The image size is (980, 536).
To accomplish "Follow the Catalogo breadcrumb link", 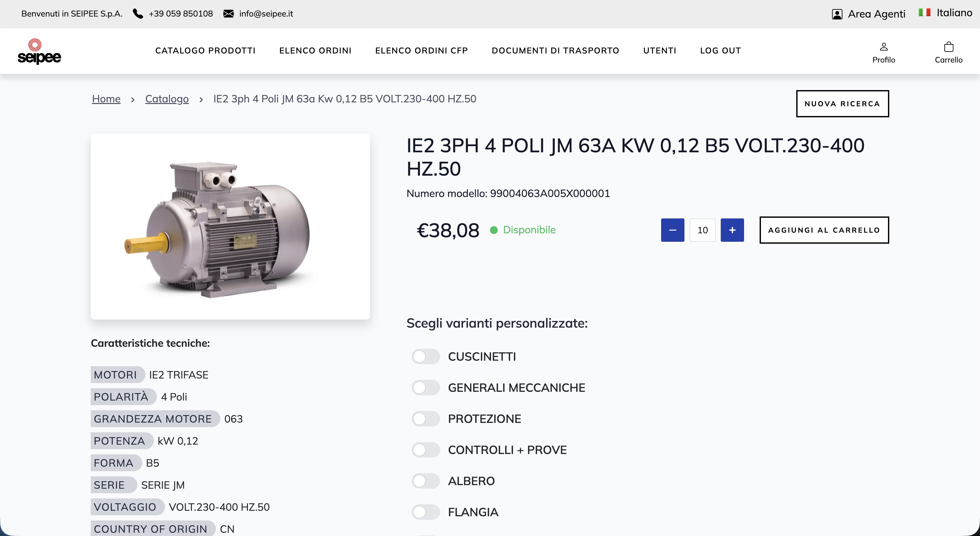I will (167, 99).
